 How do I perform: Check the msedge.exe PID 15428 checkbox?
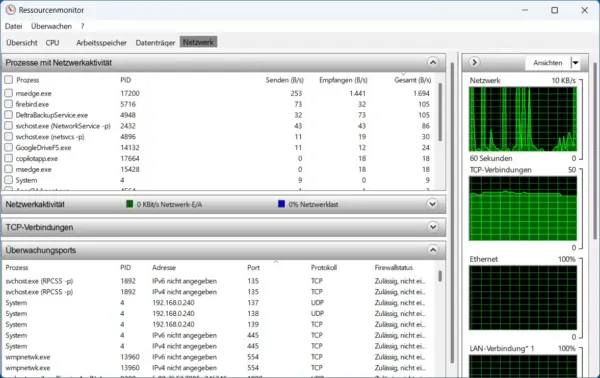[x=8, y=169]
